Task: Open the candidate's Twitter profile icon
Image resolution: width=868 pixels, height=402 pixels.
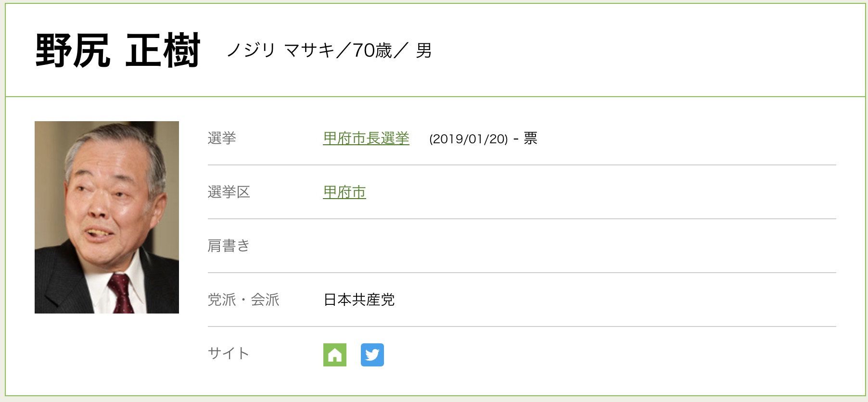Action: [x=372, y=355]
